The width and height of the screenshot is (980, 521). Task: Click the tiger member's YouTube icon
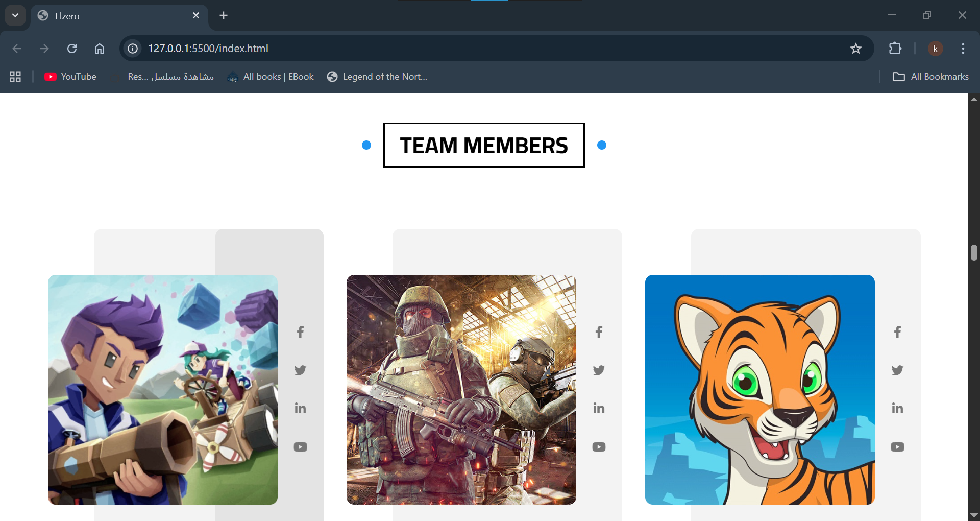click(897, 447)
